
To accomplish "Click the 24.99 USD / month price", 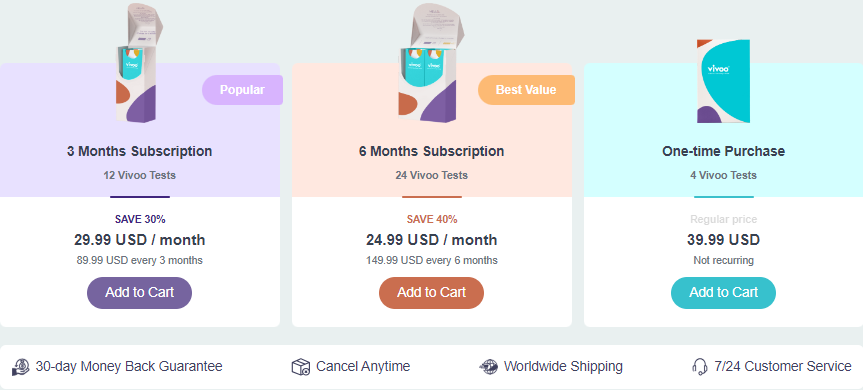I will click(x=432, y=240).
